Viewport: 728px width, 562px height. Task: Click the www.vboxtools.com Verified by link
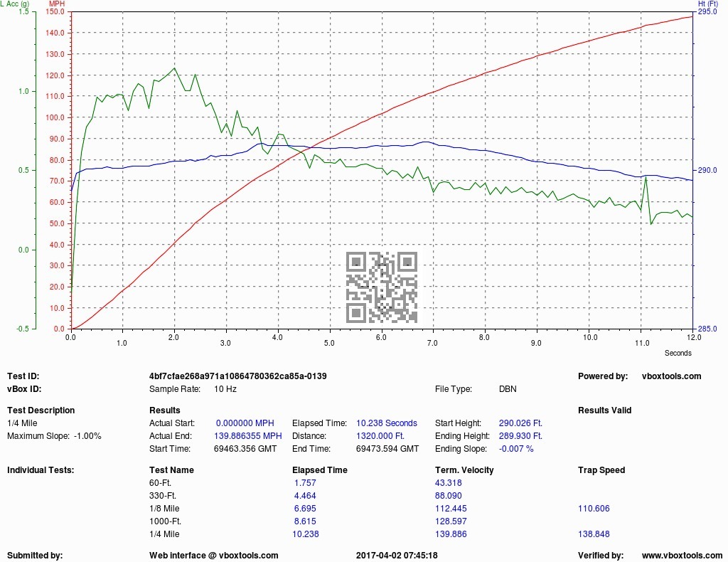pos(682,556)
